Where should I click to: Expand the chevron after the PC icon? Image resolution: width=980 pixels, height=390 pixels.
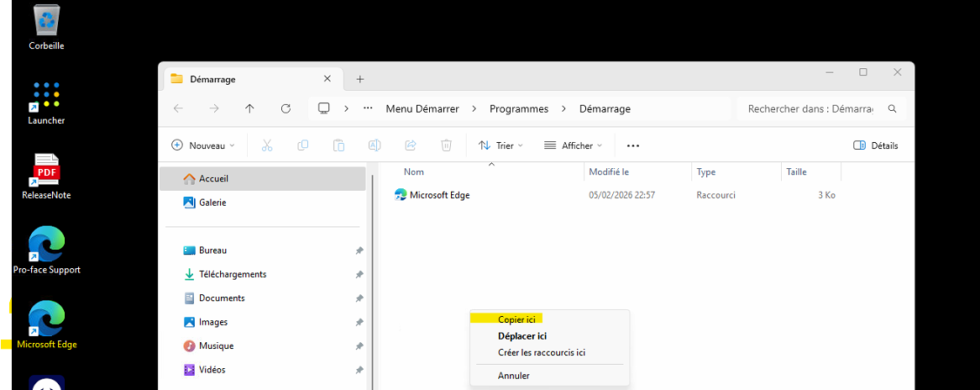(346, 108)
